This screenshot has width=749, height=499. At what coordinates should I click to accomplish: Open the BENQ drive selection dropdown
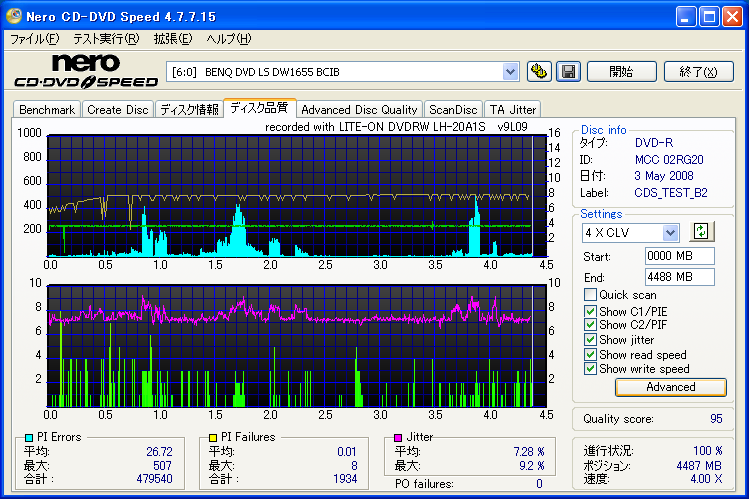point(511,71)
